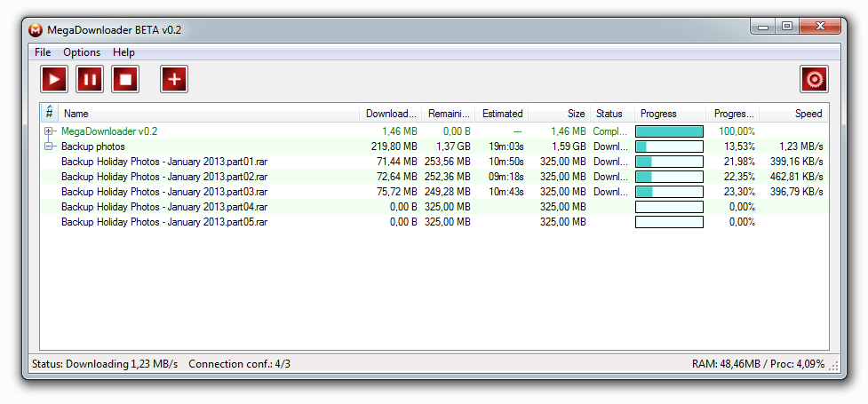Click the MegaDownloader logo in title bar
The width and height of the screenshot is (868, 404).
36,30
